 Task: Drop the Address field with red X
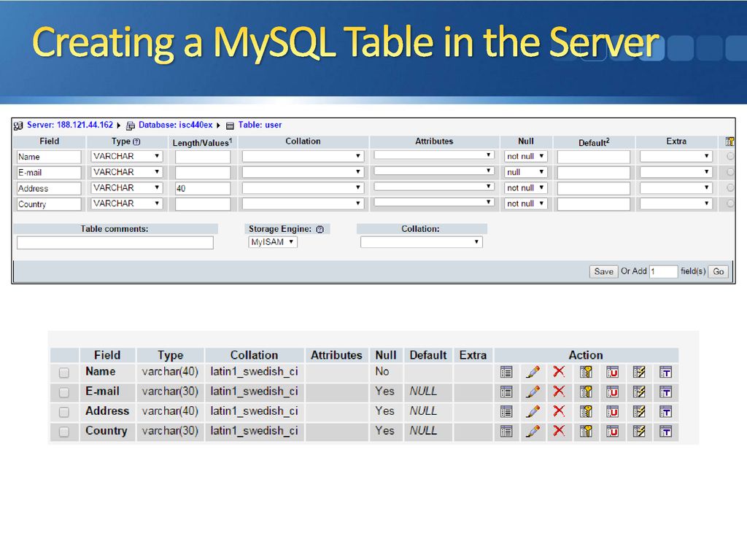[x=559, y=411]
